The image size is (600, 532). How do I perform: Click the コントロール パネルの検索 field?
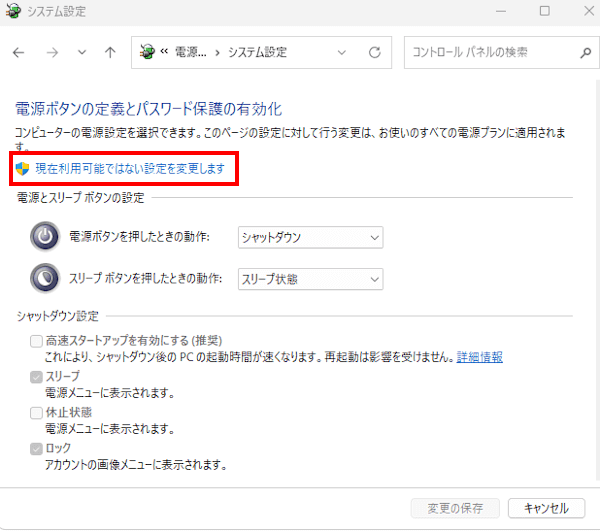[490, 52]
